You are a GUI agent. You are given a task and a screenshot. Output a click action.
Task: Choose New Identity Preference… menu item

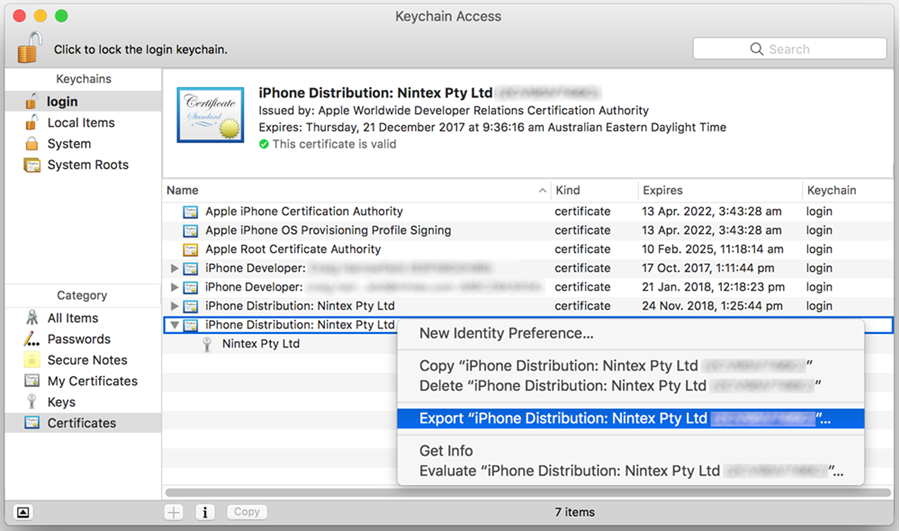point(630,334)
